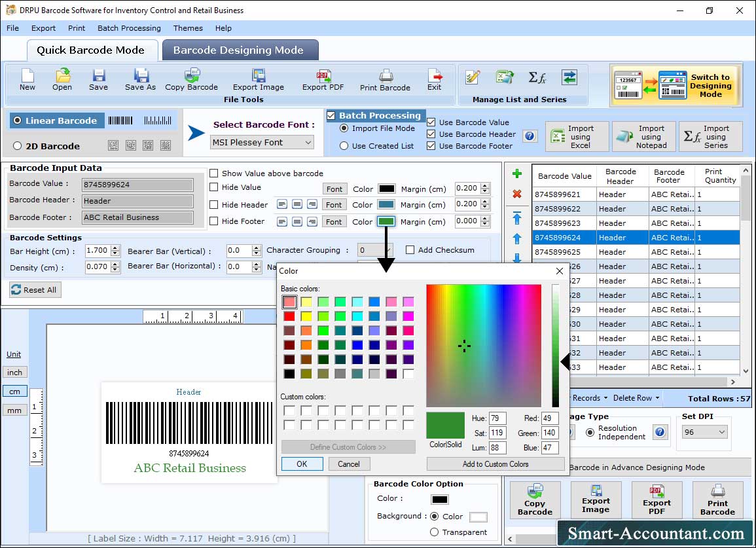
Task: Click the sigma fx series icon in Manage List
Action: click(537, 77)
